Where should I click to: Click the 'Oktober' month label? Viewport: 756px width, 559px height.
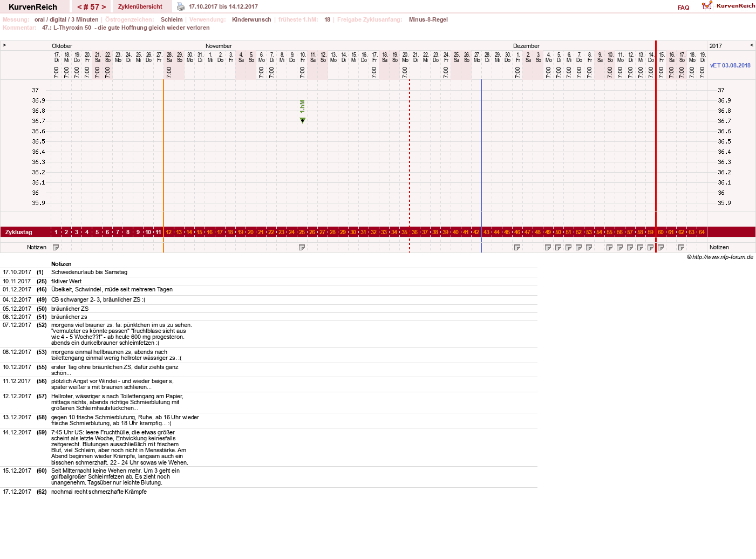tap(62, 46)
